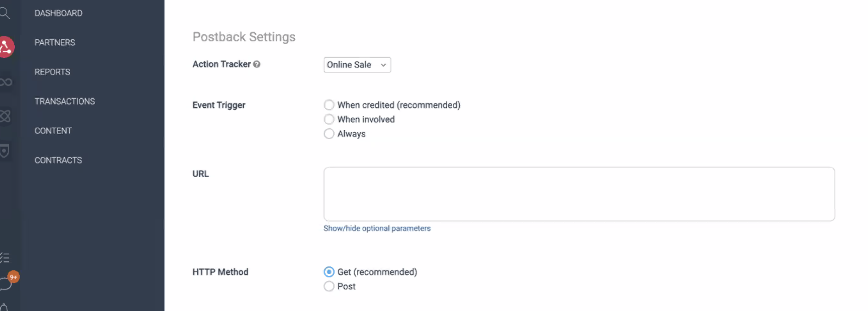Viewport: 868px width, 311px height.
Task: Click the atom-shaped sidebar icon
Action: [5, 116]
